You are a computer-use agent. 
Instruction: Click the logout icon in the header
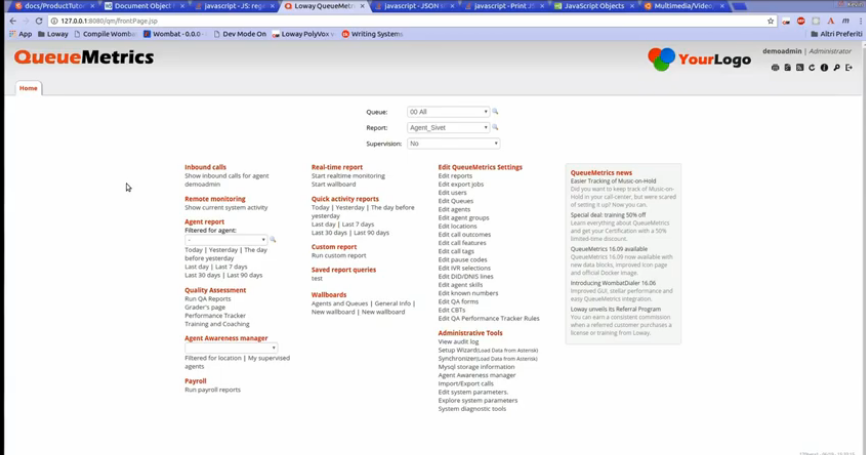pos(849,67)
